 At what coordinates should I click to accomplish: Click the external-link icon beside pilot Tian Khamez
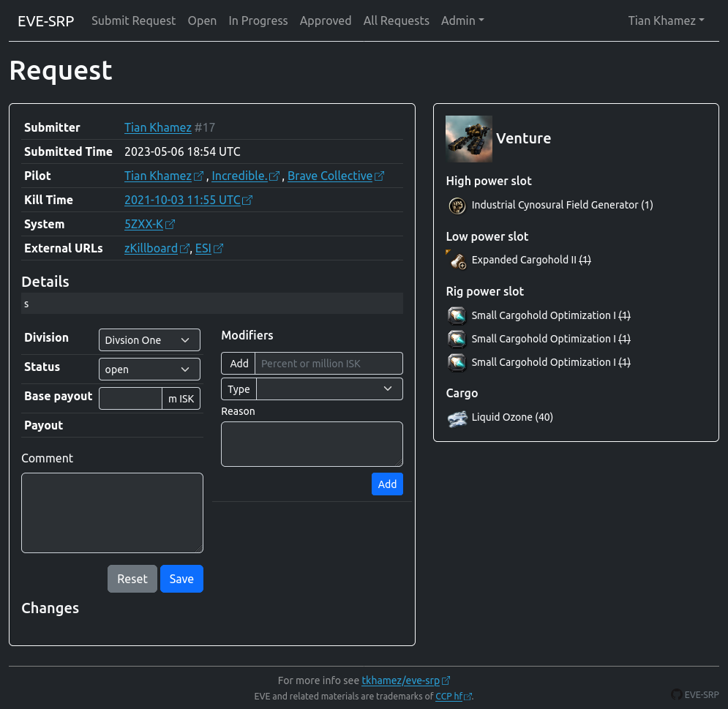[x=198, y=176]
